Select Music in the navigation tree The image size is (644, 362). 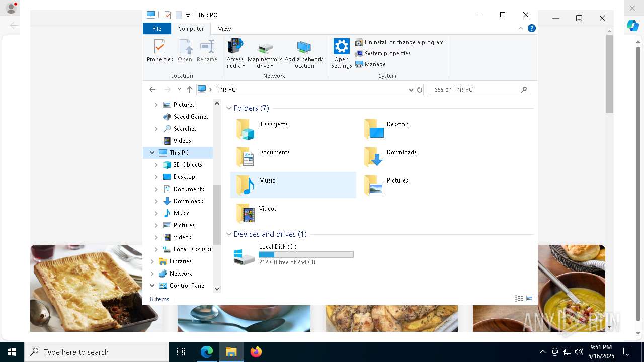pos(176,213)
